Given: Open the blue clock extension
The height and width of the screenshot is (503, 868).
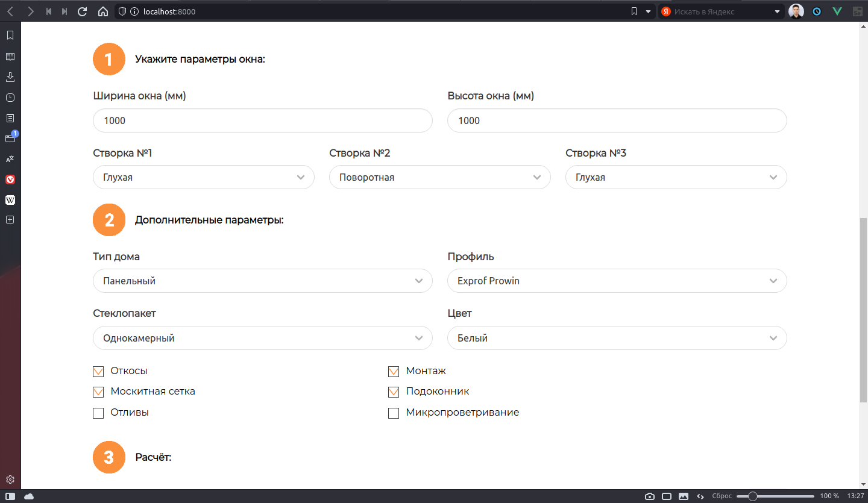Looking at the screenshot, I should pos(817,11).
